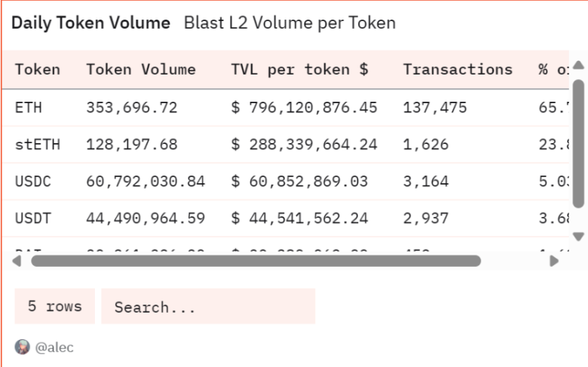588x367 pixels.
Task: Sort by Token Volume column header
Action: [141, 69]
